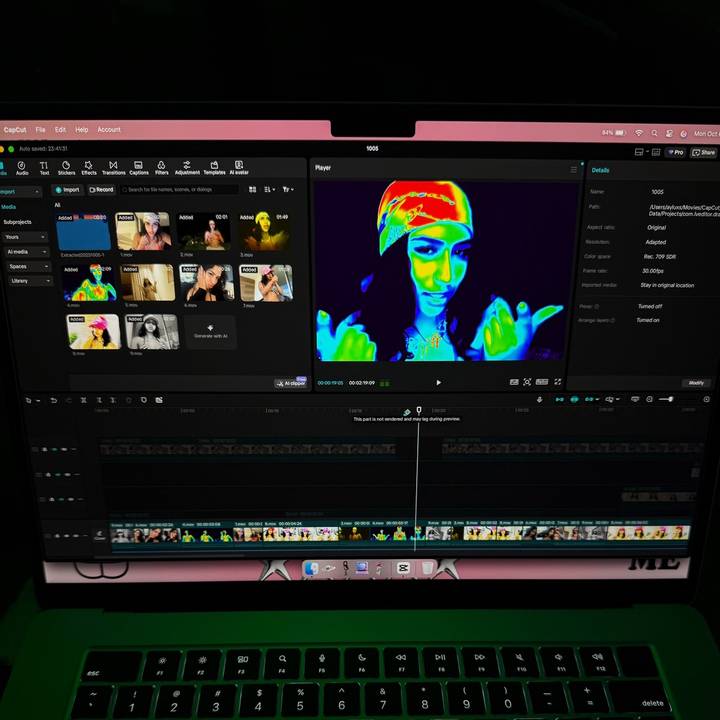
Task: Open the File menu
Action: point(41,130)
